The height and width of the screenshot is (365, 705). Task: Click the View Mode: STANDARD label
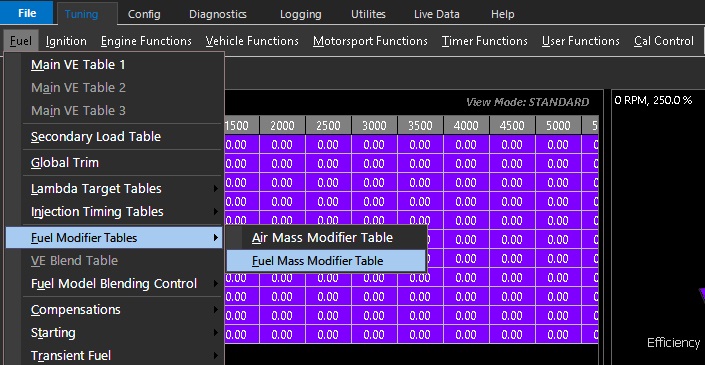point(527,102)
